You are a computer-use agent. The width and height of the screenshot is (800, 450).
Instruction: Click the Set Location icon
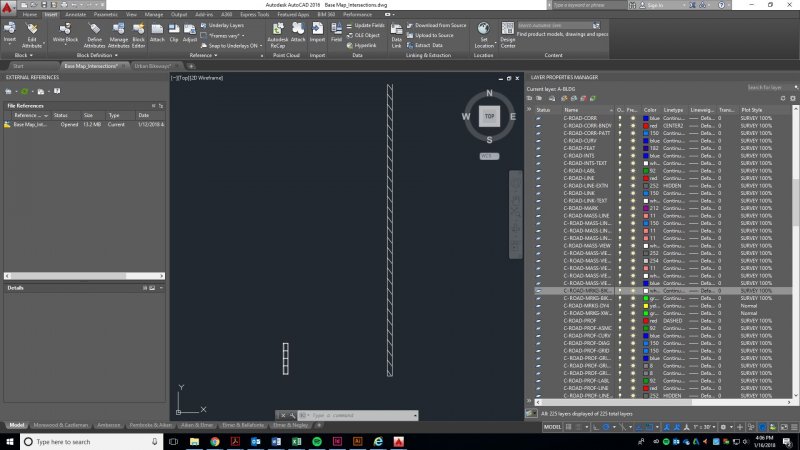click(x=484, y=33)
